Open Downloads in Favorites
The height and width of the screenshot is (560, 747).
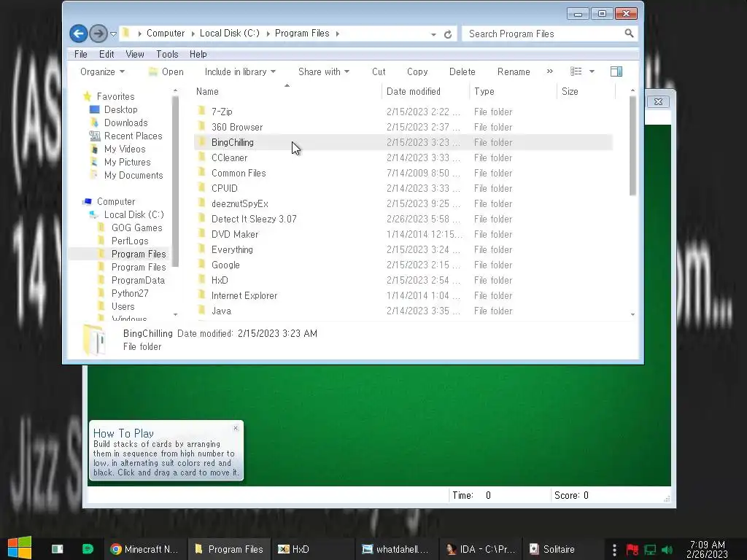tap(125, 122)
